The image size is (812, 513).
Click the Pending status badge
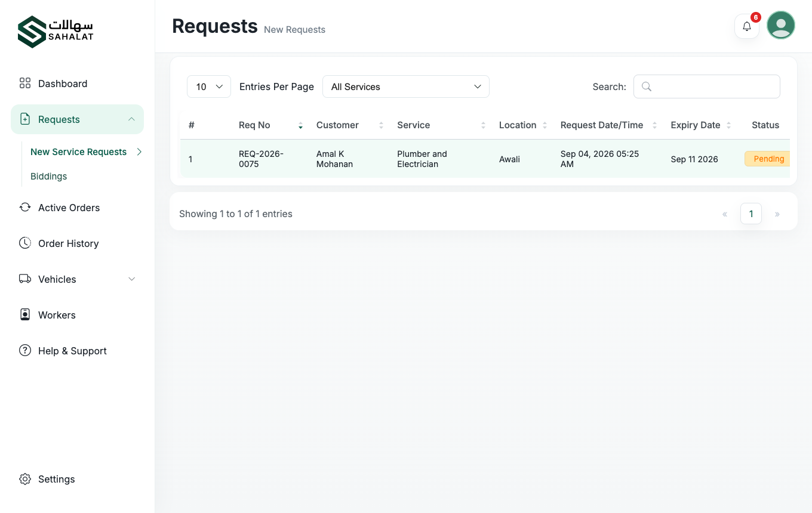pos(767,159)
